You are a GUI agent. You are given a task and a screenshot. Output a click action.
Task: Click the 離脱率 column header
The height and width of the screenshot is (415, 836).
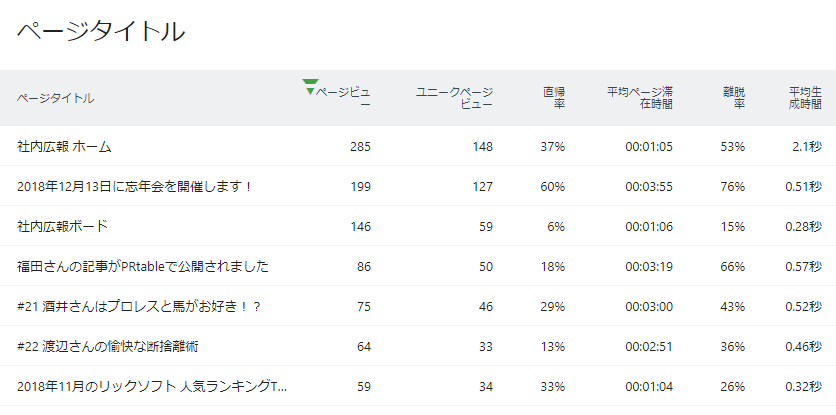click(x=734, y=98)
